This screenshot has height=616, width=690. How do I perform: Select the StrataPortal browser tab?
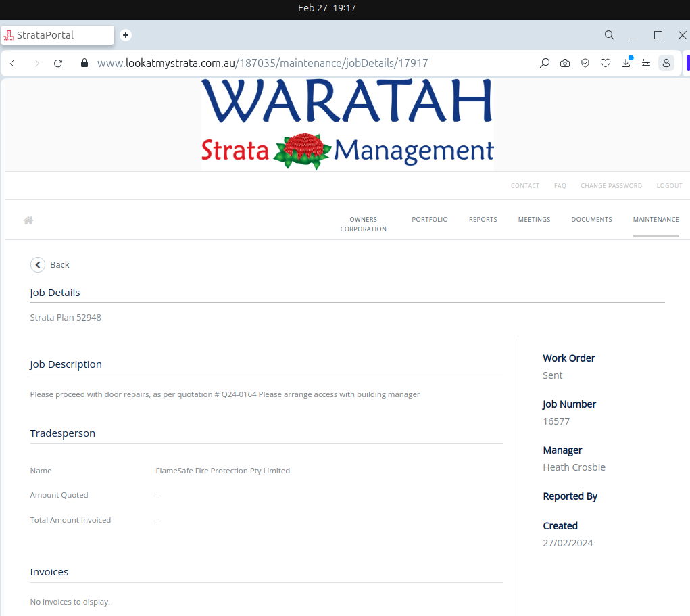tap(57, 35)
